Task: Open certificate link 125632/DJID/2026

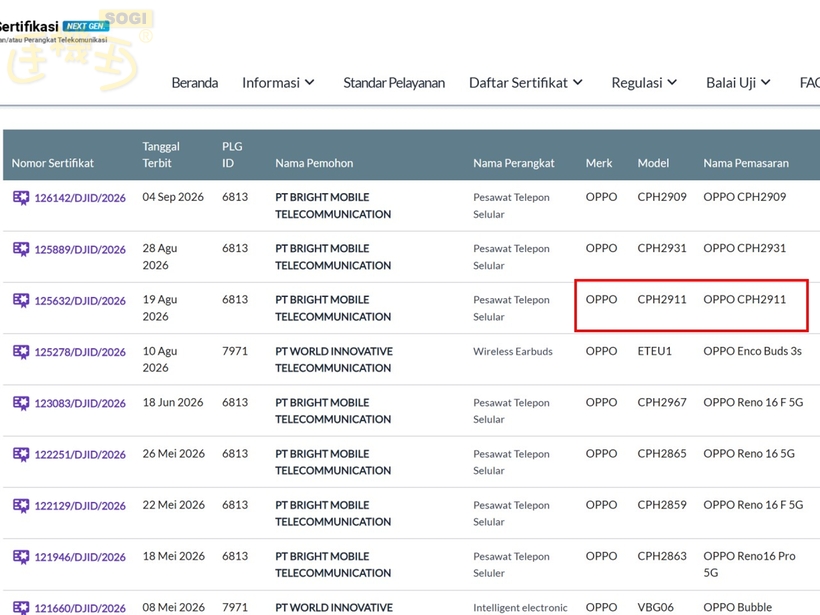Action: coord(80,301)
